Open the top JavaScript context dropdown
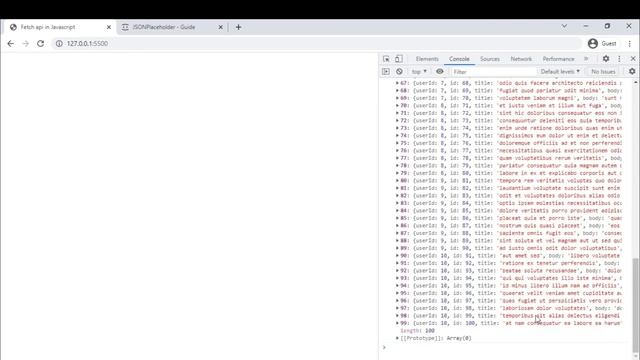Viewport: 640px width, 360px height. point(419,71)
